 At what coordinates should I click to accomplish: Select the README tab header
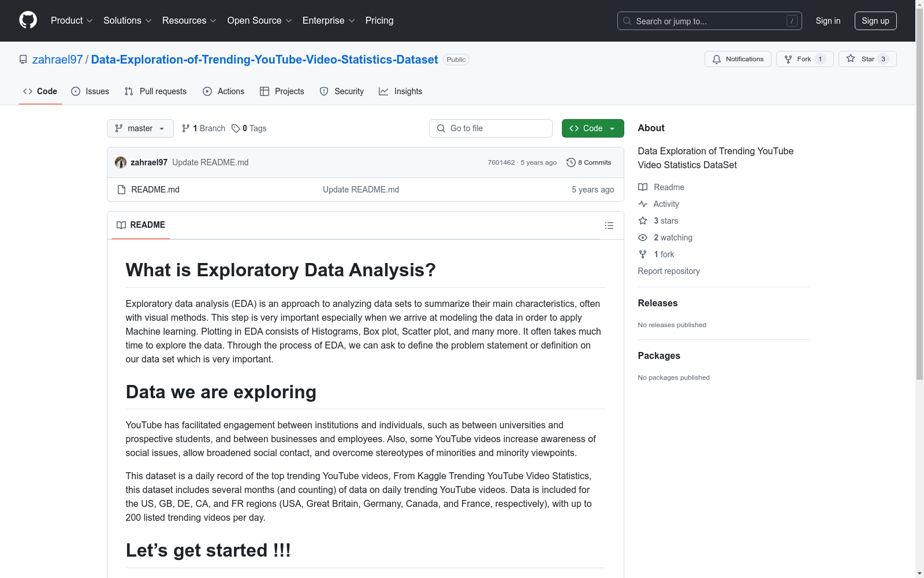coord(141,225)
